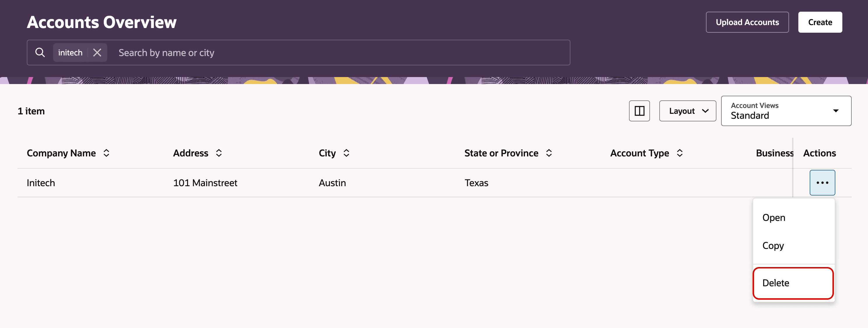Click the search magnifier icon

[x=40, y=52]
